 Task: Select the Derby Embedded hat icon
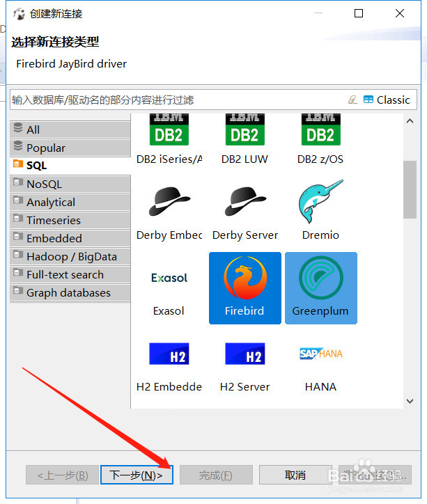point(169,201)
